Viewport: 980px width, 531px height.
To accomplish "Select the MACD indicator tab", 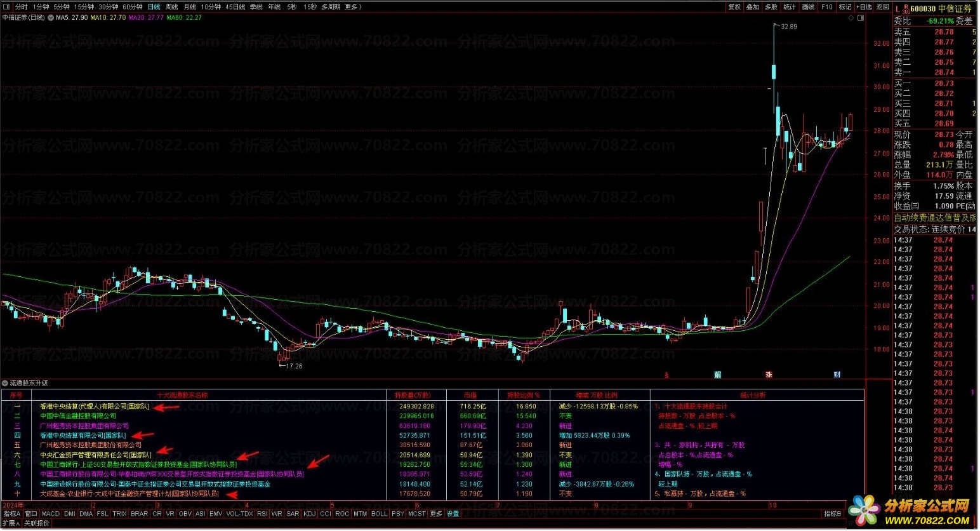I will tap(51, 514).
